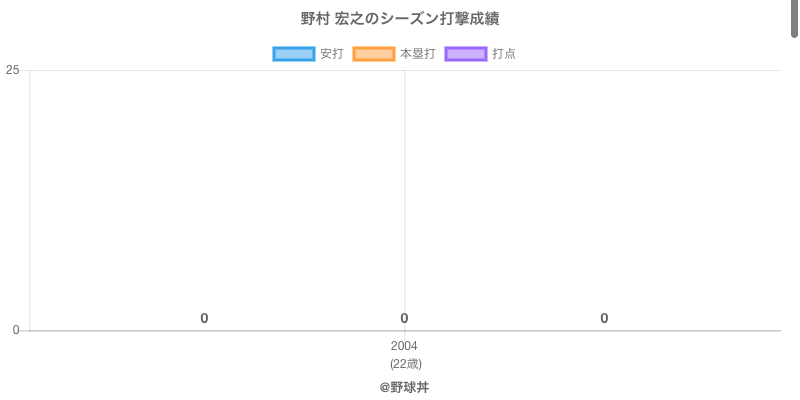Hide the 本塁打 series via legend text
The height and width of the screenshot is (400, 800).
click(x=417, y=54)
